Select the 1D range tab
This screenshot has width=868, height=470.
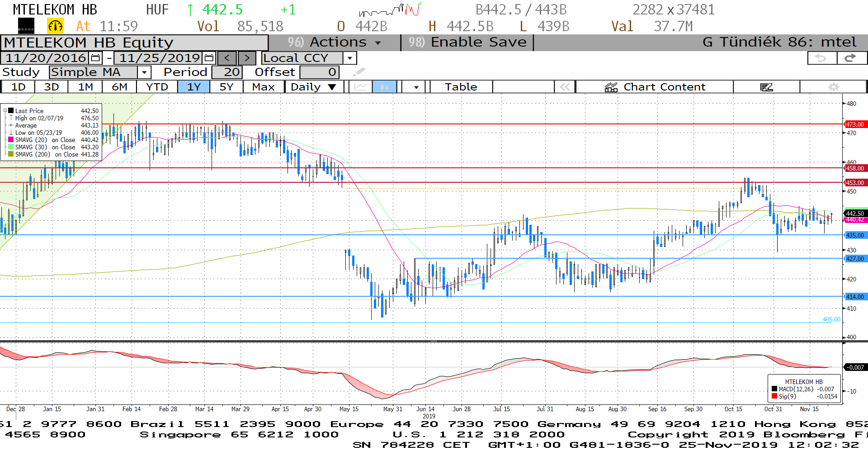coord(18,87)
